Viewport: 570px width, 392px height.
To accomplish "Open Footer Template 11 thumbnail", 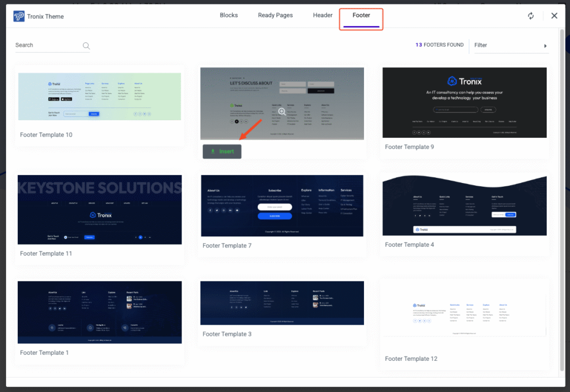I will [100, 210].
